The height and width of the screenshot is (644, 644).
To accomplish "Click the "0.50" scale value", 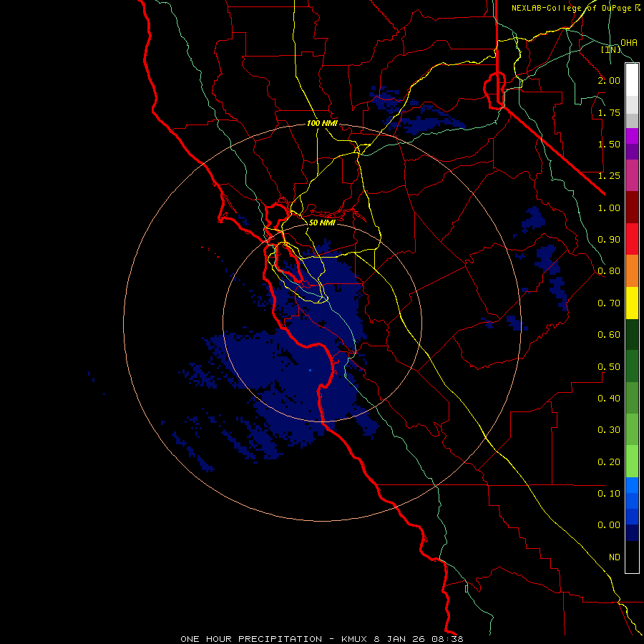I will coord(609,367).
